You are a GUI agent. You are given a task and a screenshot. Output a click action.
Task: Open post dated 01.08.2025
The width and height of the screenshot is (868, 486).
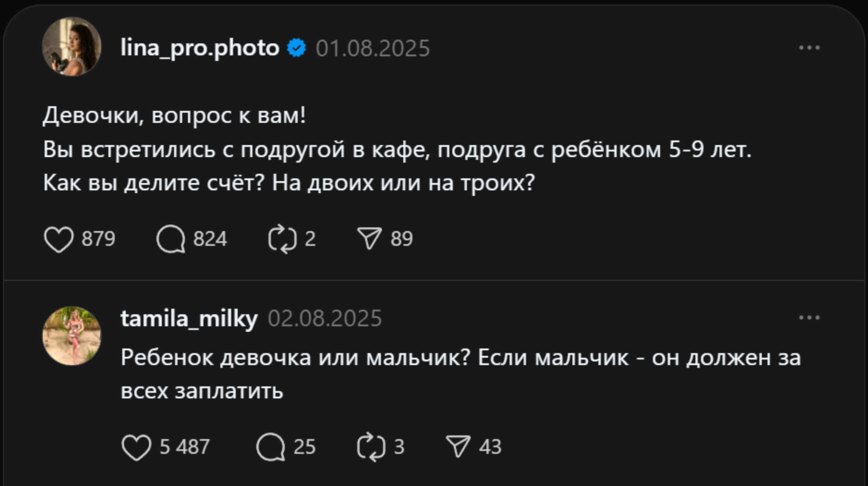tap(373, 48)
